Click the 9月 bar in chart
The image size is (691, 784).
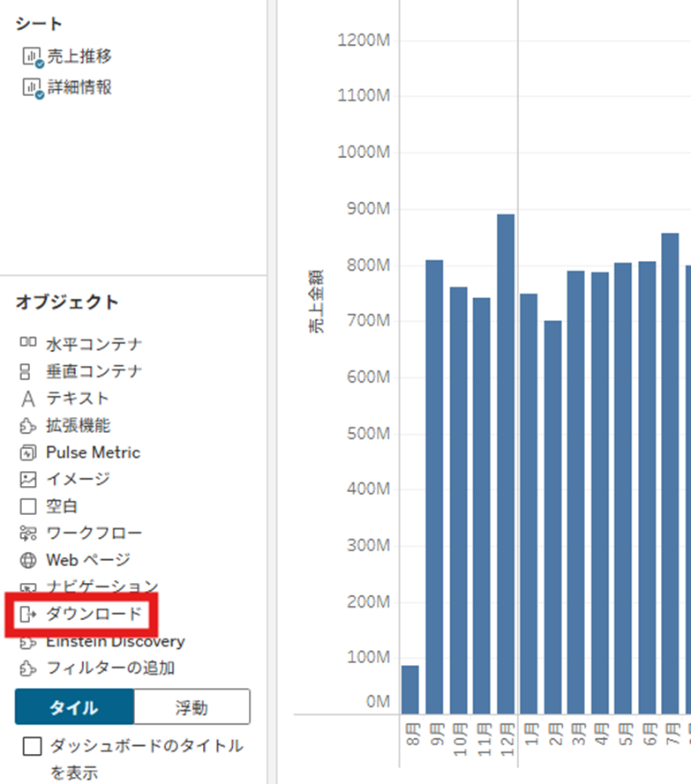(x=434, y=487)
